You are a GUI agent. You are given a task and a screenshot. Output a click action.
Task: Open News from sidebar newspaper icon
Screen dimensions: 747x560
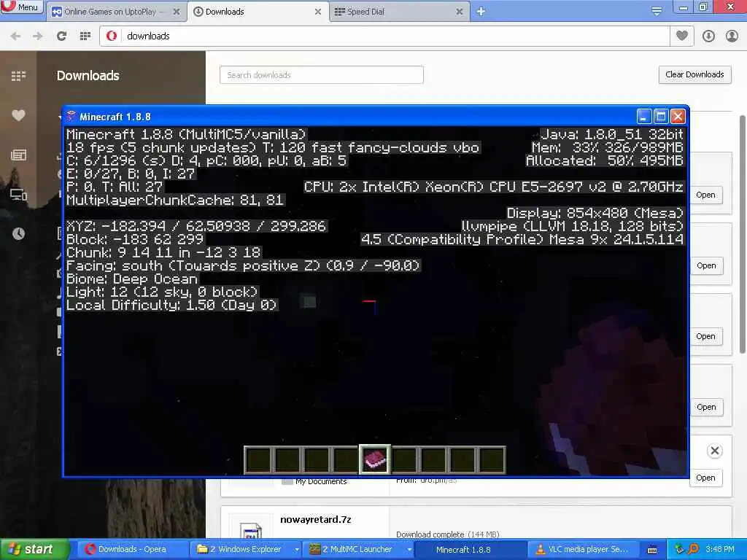click(x=18, y=155)
